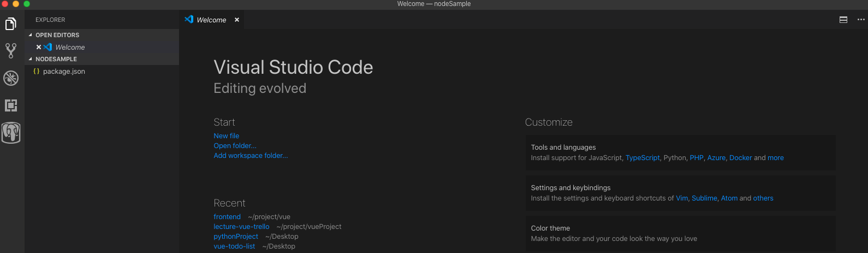868x253 pixels.
Task: Select the Welcome editor tab
Action: click(212, 20)
